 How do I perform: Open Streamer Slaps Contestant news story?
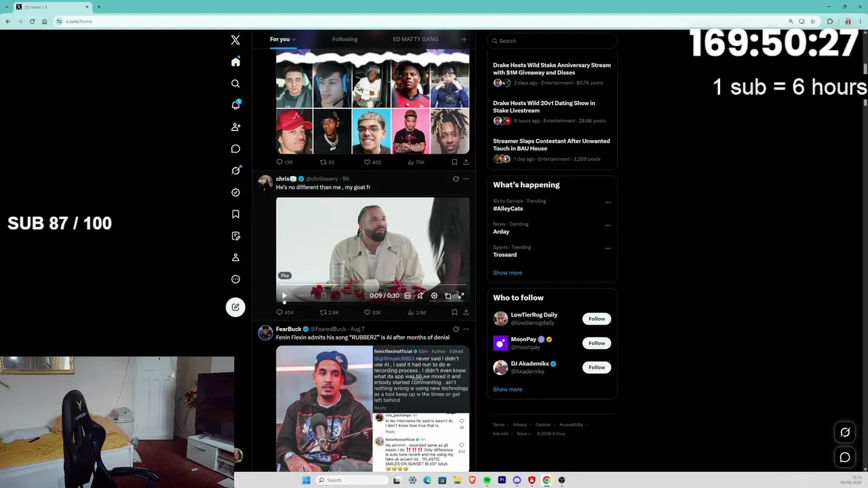click(551, 145)
